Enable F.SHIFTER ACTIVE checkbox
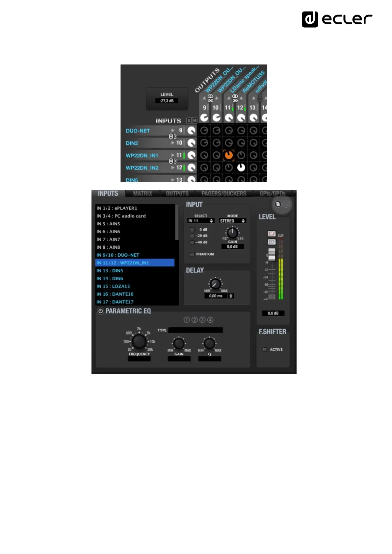The width and height of the screenshot is (392, 554). coord(265,350)
